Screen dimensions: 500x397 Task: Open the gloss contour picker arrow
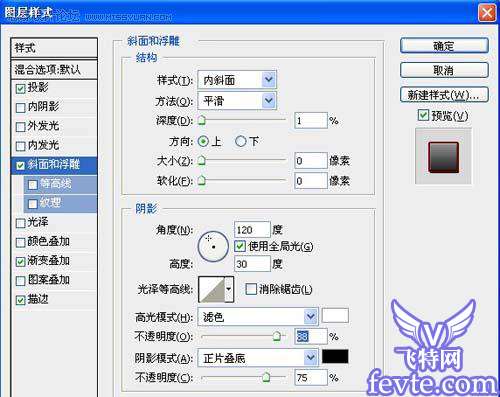(229, 289)
